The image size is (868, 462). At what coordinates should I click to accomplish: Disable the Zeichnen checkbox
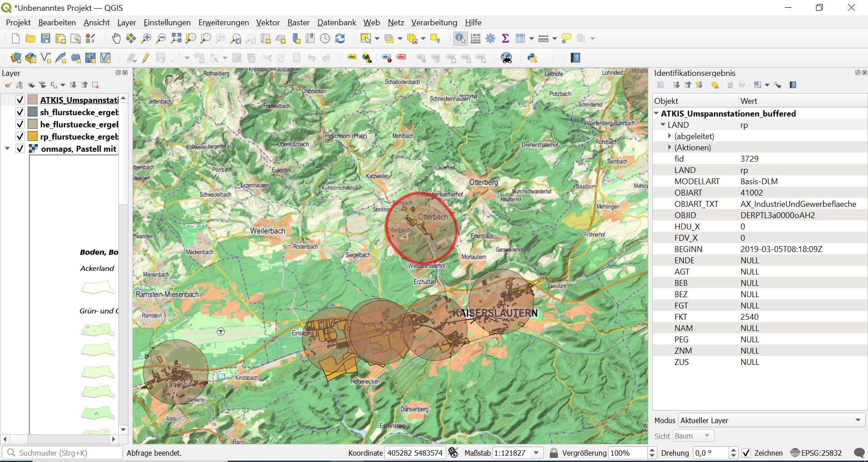tap(746, 453)
